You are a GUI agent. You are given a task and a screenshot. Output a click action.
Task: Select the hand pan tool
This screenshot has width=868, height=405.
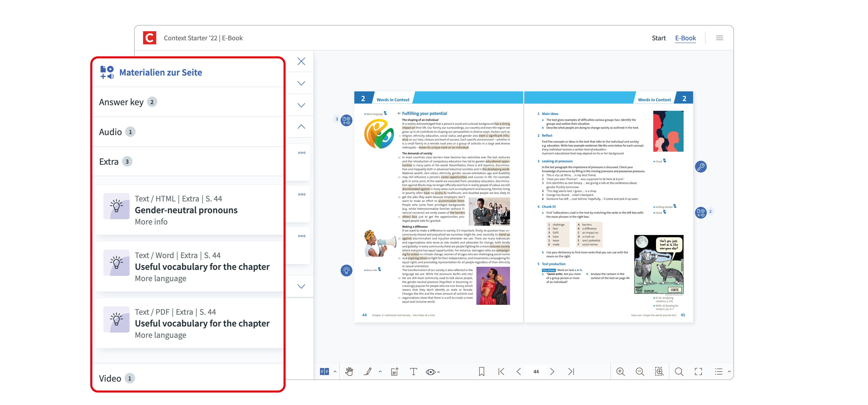click(349, 371)
